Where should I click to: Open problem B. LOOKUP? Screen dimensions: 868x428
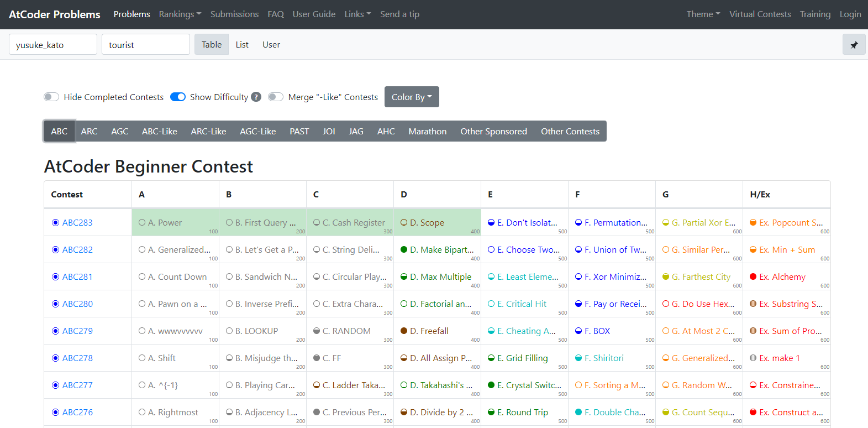pyautogui.click(x=257, y=331)
